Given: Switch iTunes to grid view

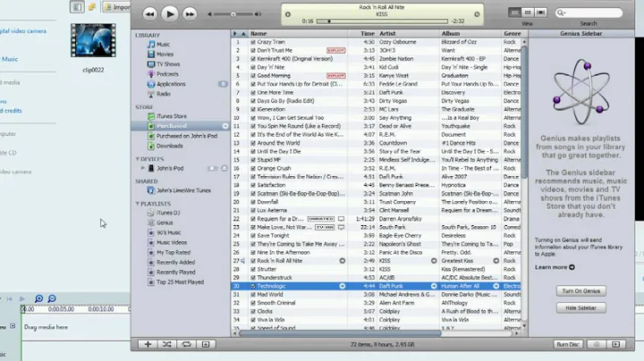Looking at the screenshot, I should pos(528,13).
